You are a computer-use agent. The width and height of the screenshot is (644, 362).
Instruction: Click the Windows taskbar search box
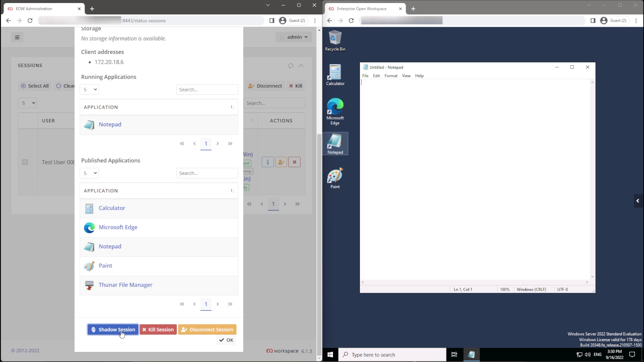392,355
